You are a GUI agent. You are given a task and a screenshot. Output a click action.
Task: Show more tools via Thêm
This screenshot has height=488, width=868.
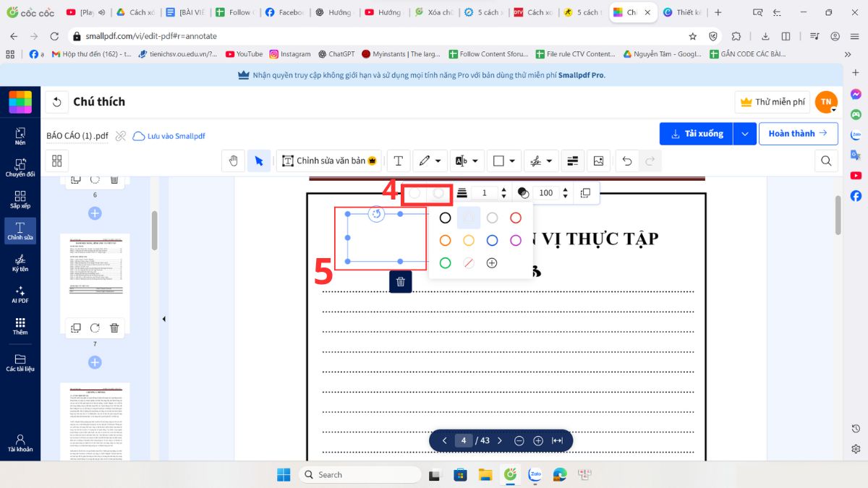(x=20, y=325)
